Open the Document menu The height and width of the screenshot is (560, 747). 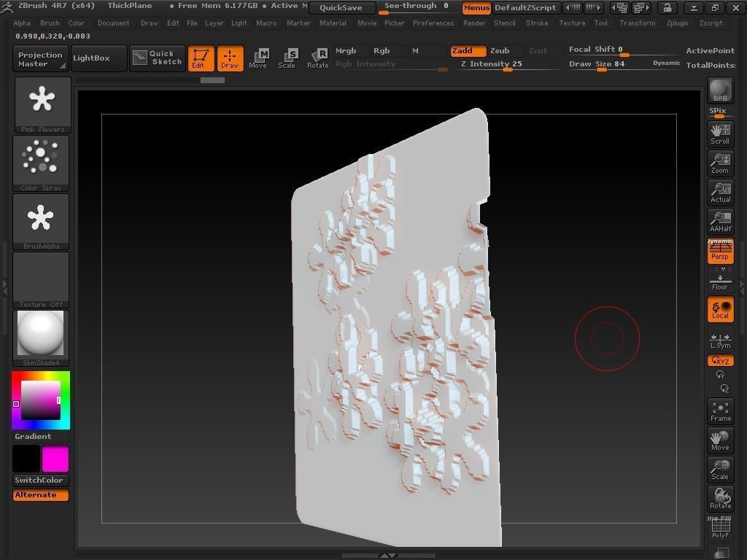coord(113,23)
